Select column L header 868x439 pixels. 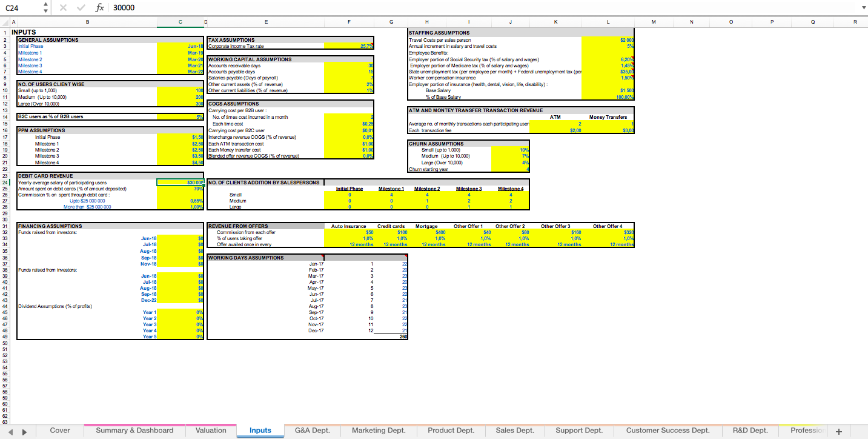(608, 21)
